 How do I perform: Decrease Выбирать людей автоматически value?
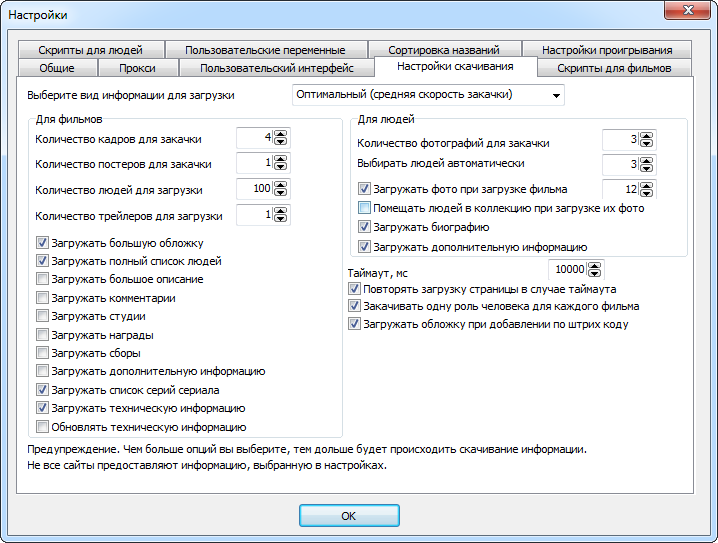click(x=647, y=168)
